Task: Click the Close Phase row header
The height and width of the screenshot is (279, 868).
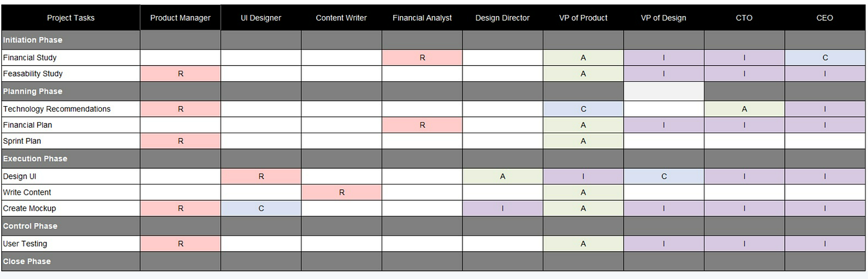Action: [71, 262]
